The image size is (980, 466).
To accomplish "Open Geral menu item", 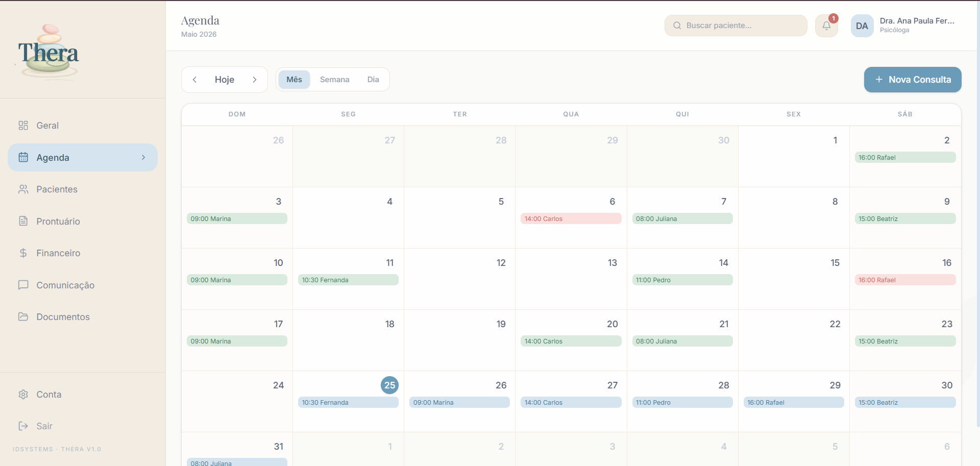I will tap(83, 126).
